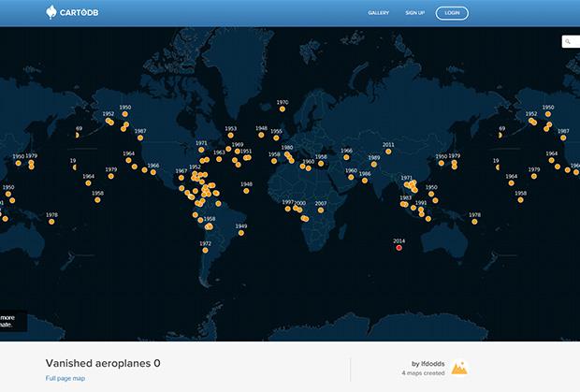
Task: Select the red 2014 marker
Action: coord(399,249)
